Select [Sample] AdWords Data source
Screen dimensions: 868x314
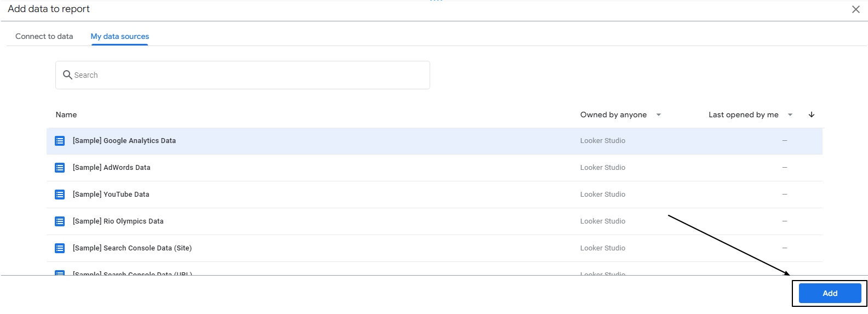point(435,168)
